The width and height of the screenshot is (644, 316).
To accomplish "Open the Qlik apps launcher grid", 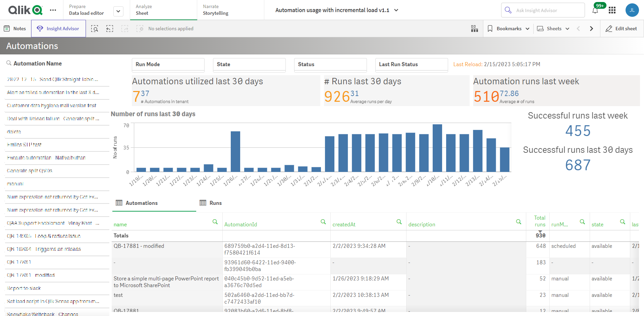I will (612, 10).
